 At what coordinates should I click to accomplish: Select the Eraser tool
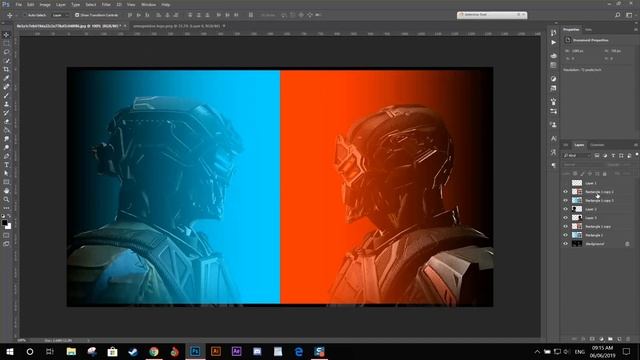6,121
